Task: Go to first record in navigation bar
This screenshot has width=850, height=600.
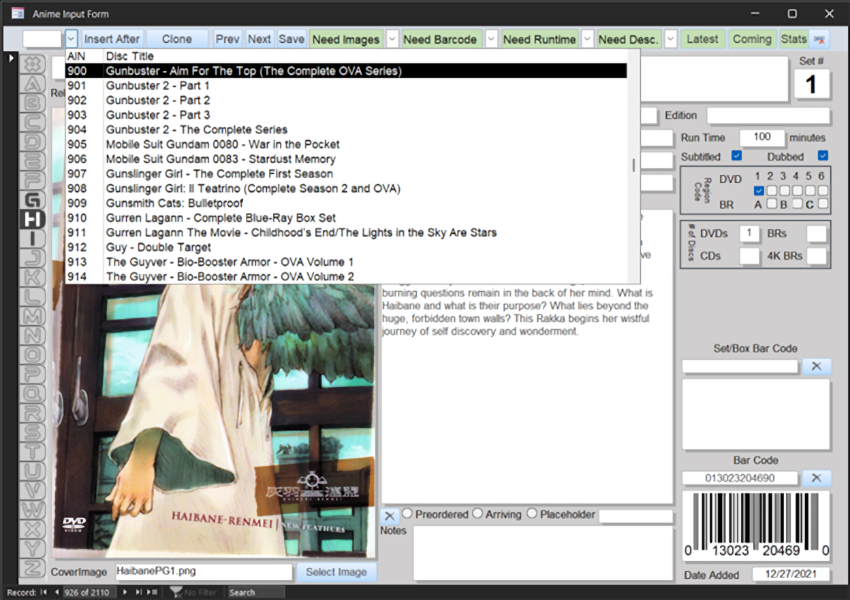Action: click(44, 592)
